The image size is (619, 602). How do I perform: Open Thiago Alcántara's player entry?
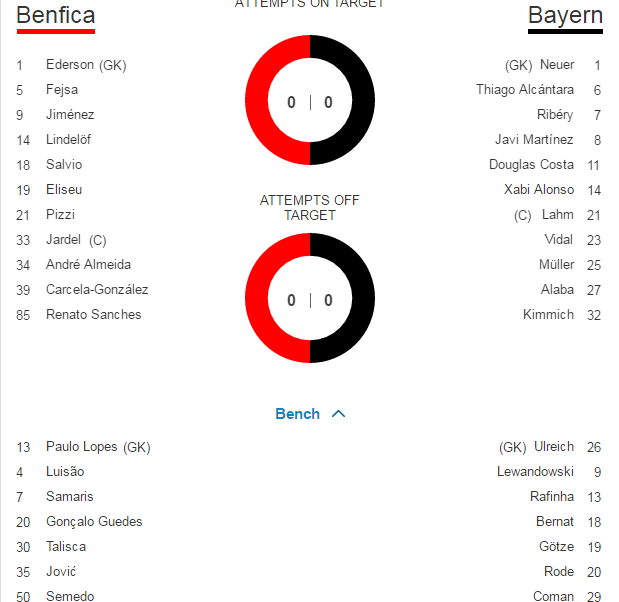(525, 90)
